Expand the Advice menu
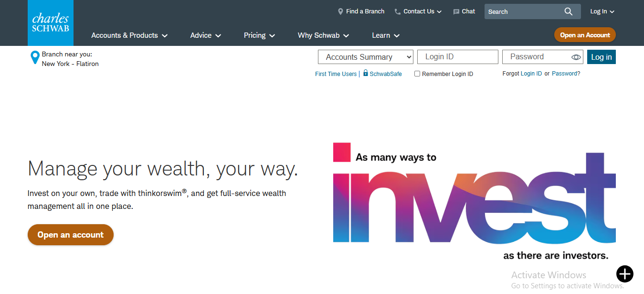This screenshot has width=644, height=294. coord(206,35)
